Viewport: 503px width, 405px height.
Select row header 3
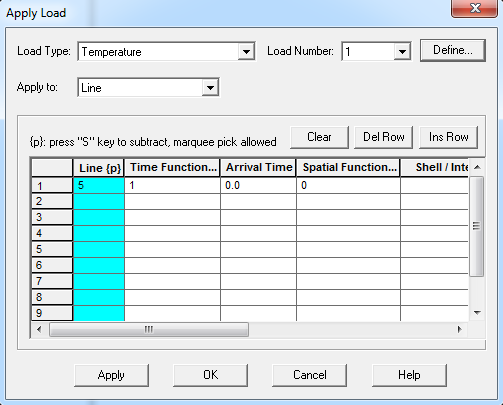coord(52,217)
